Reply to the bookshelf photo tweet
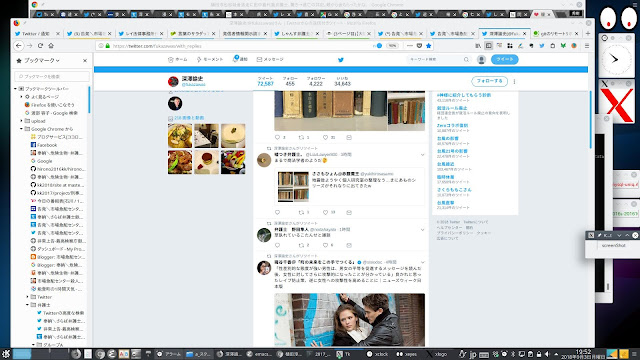 278,138
